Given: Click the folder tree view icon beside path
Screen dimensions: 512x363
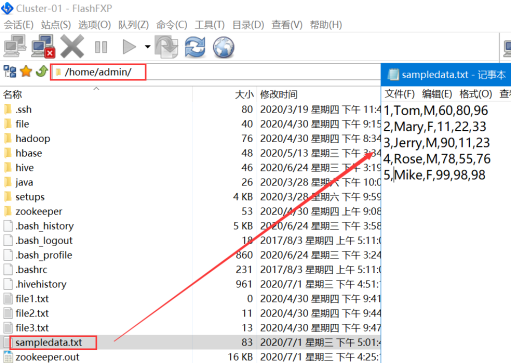Looking at the screenshot, I should coord(10,71).
